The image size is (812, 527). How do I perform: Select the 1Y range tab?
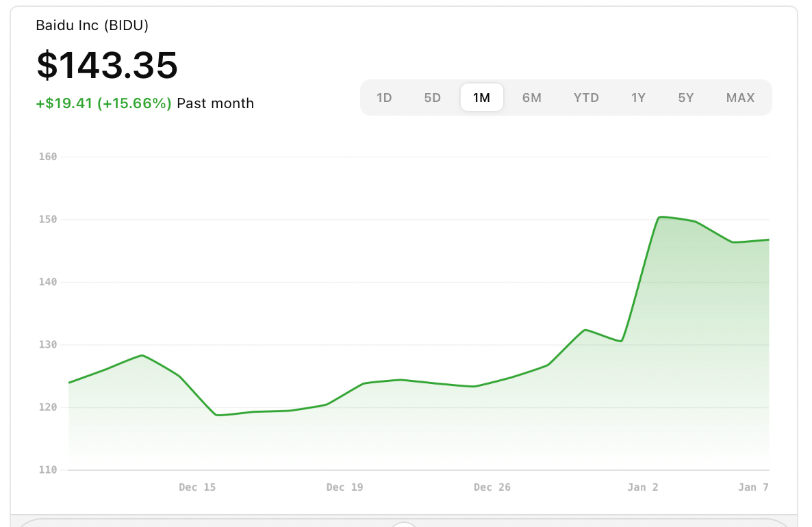coord(639,98)
